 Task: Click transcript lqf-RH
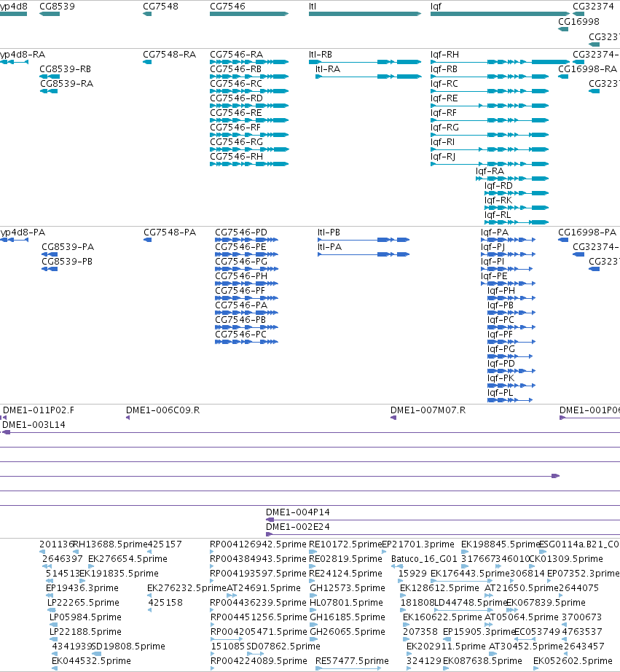(444, 55)
